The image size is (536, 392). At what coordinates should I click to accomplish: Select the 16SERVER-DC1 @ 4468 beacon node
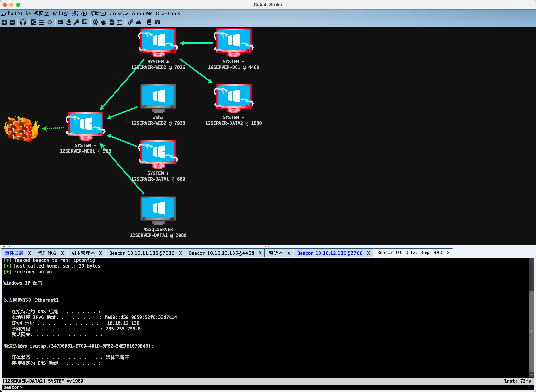pos(234,43)
